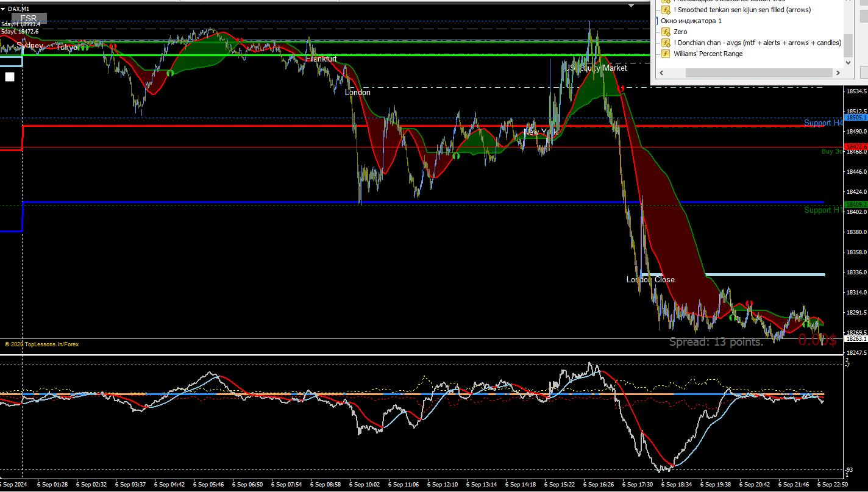Click the red 18472.6 price tag
Image resolution: width=868 pixels, height=492 pixels.
pyautogui.click(x=856, y=147)
